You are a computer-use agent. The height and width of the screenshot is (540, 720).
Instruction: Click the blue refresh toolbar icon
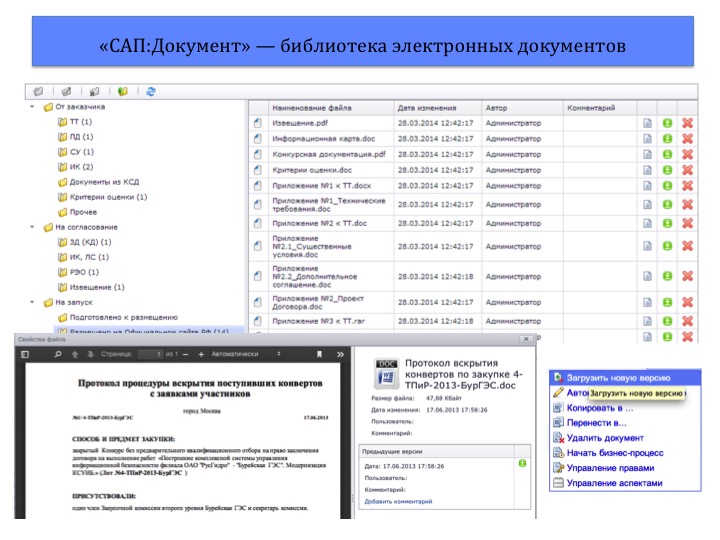[151, 91]
